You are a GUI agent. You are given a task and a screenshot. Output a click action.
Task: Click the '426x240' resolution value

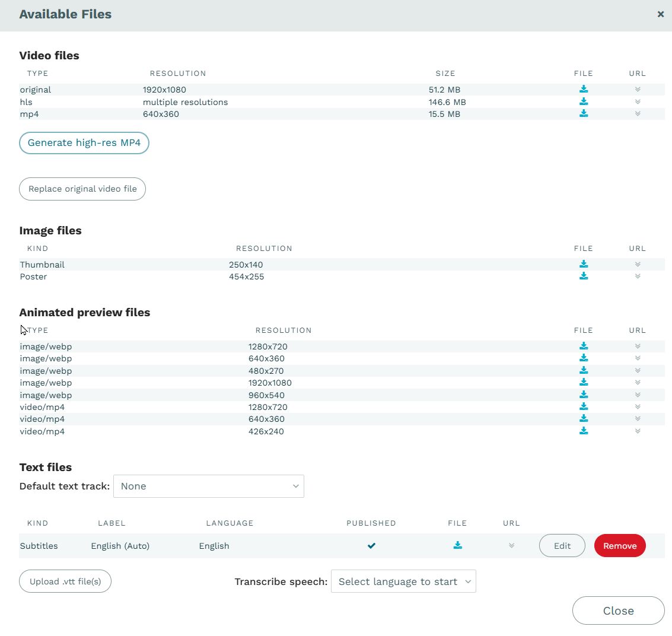point(266,431)
